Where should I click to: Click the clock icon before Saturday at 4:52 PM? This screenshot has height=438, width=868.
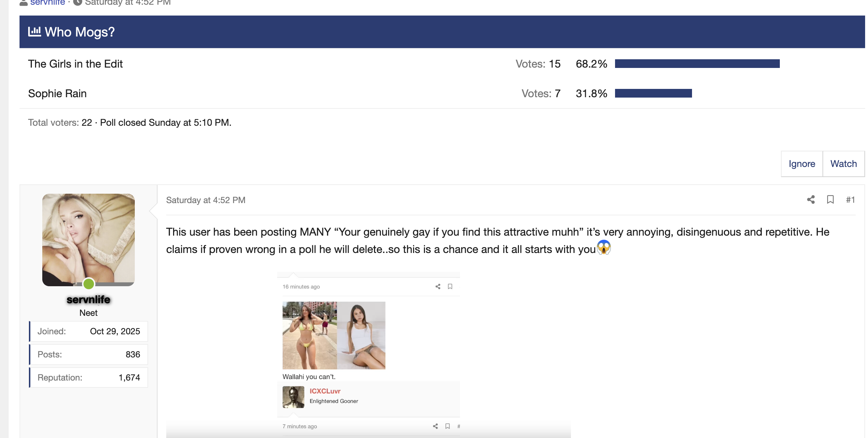77,2
